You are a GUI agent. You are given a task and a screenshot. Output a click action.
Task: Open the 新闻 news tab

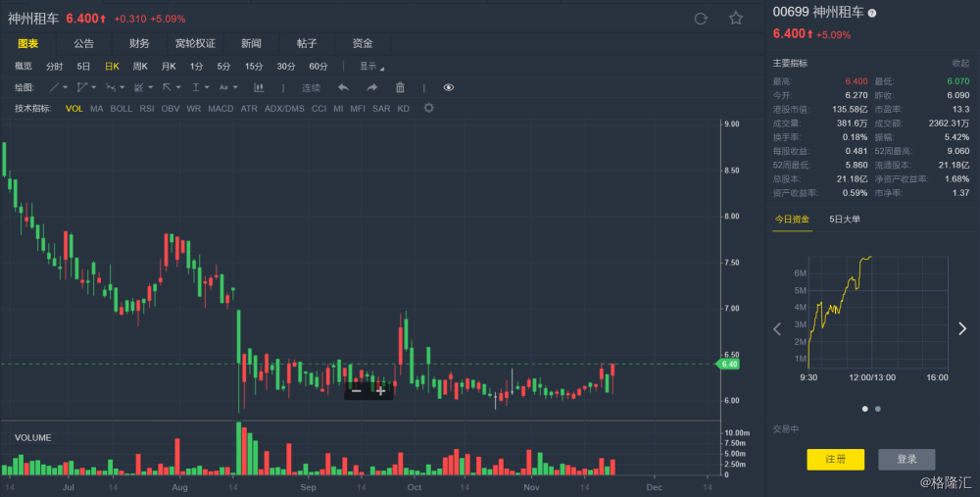pyautogui.click(x=251, y=43)
